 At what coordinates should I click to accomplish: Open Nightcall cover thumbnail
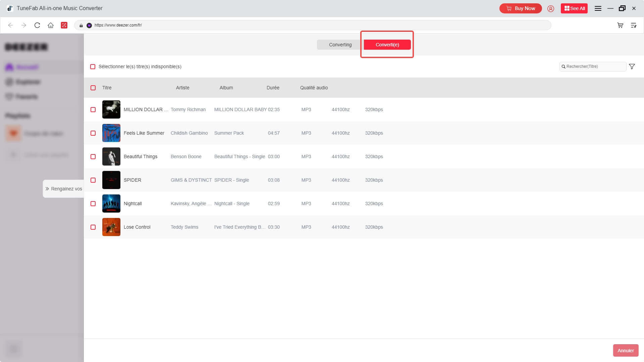[x=111, y=203]
